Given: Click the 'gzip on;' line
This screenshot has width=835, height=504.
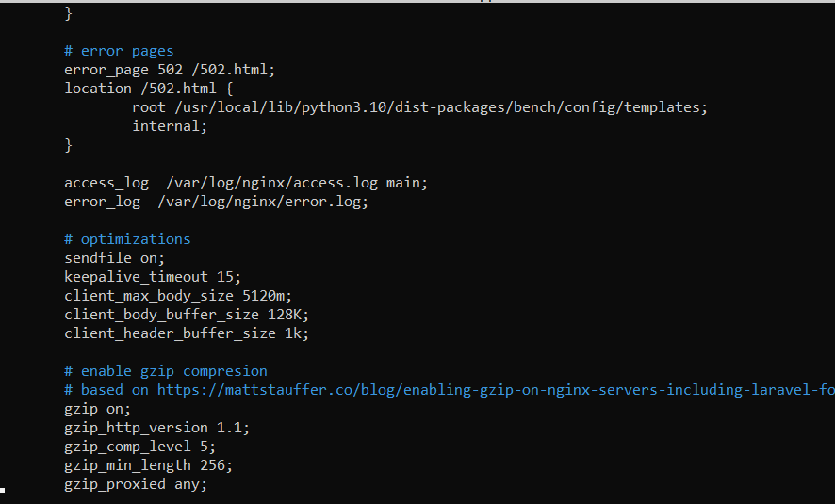Looking at the screenshot, I should (97, 409).
